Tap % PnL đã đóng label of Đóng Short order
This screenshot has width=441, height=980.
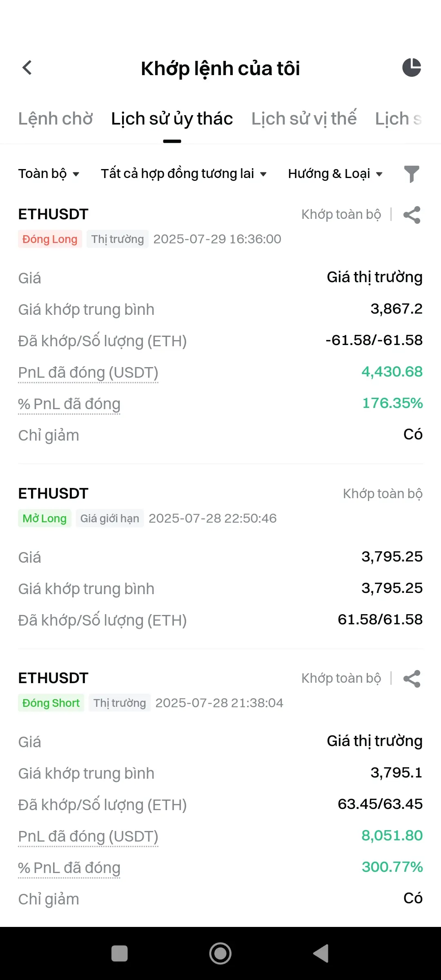click(x=69, y=868)
